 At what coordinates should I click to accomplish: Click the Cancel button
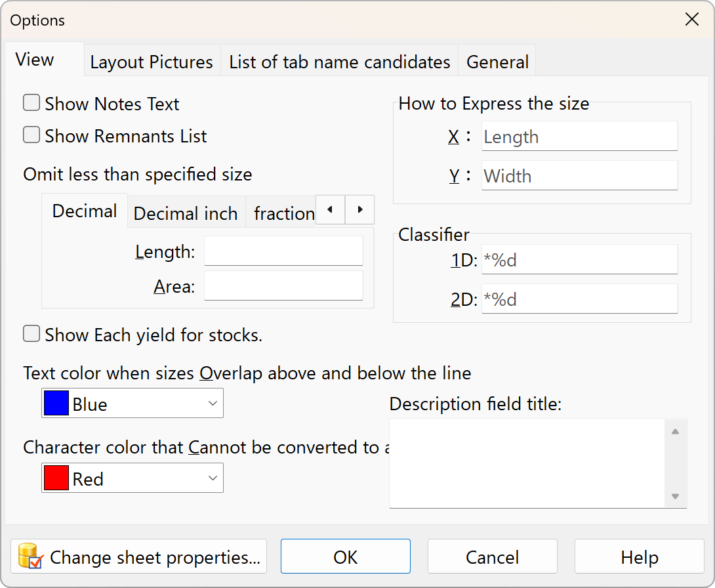[492, 557]
